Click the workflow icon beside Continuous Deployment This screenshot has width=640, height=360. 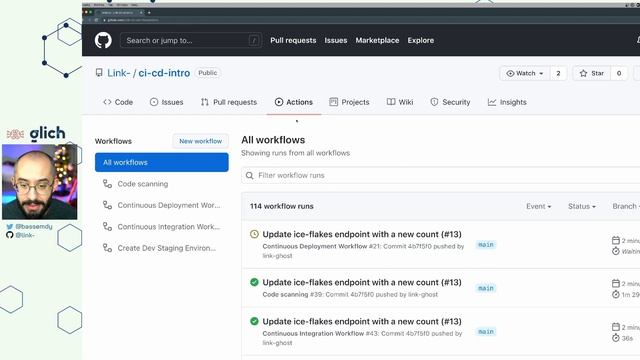(107, 205)
